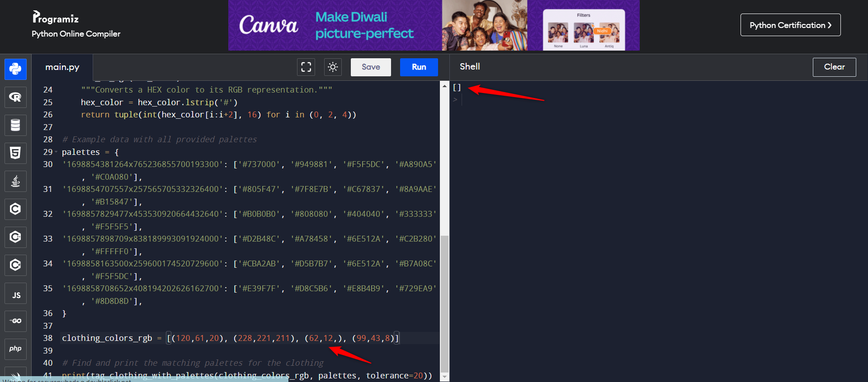Click the palette key starting with 1698858708652

(x=143, y=289)
